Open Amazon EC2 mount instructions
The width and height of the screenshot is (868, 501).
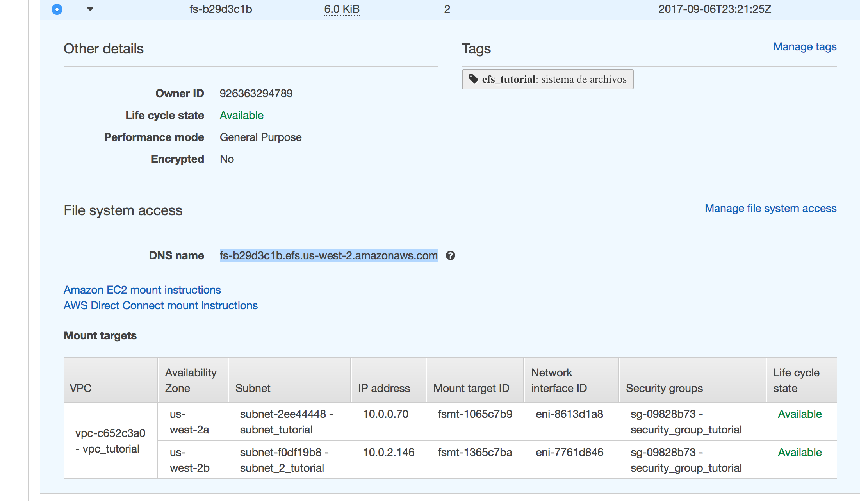tap(142, 290)
